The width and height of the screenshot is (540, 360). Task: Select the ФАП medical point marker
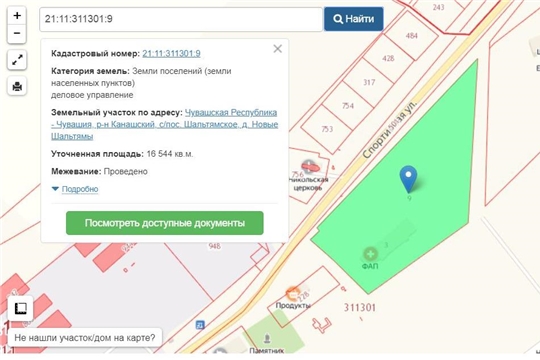370,254
